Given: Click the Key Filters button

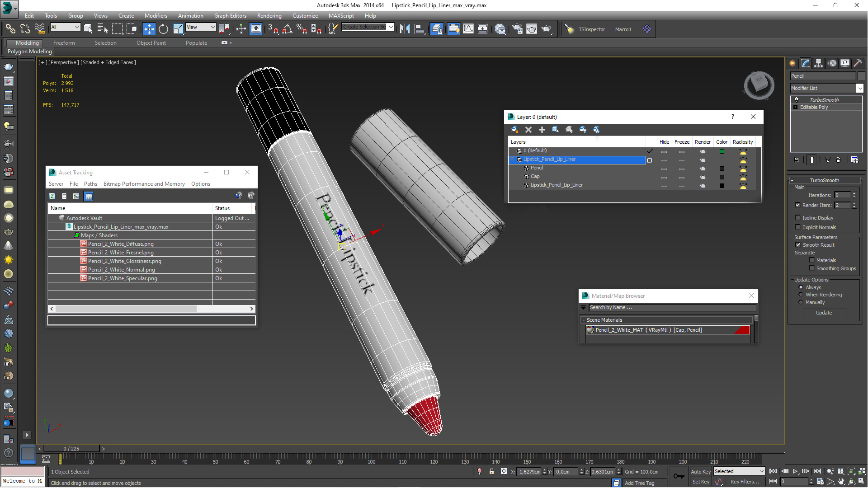Looking at the screenshot, I should point(745,482).
